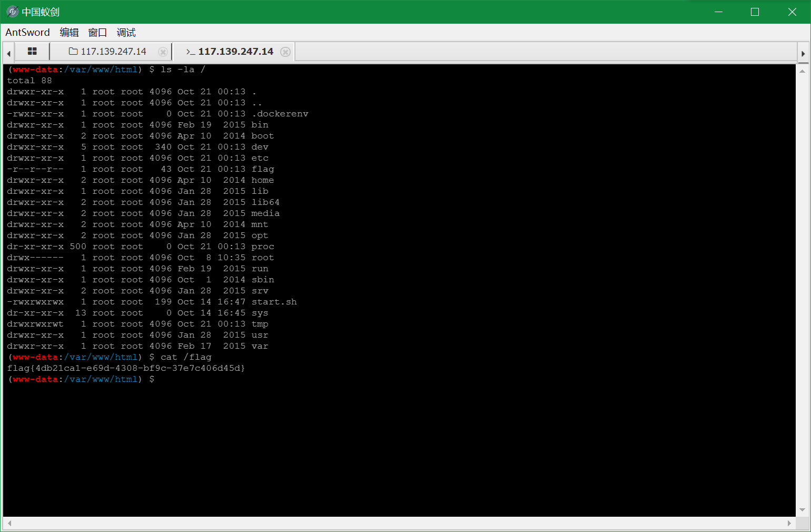Screen dimensions: 811x532
Task: Click the '-r--r--r--' permissions text
Action: pos(35,169)
